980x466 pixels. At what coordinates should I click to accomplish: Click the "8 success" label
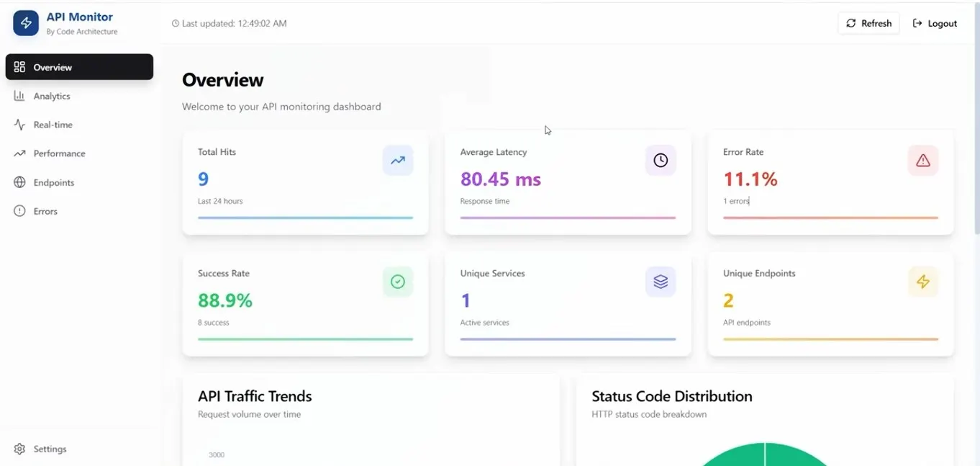(214, 323)
